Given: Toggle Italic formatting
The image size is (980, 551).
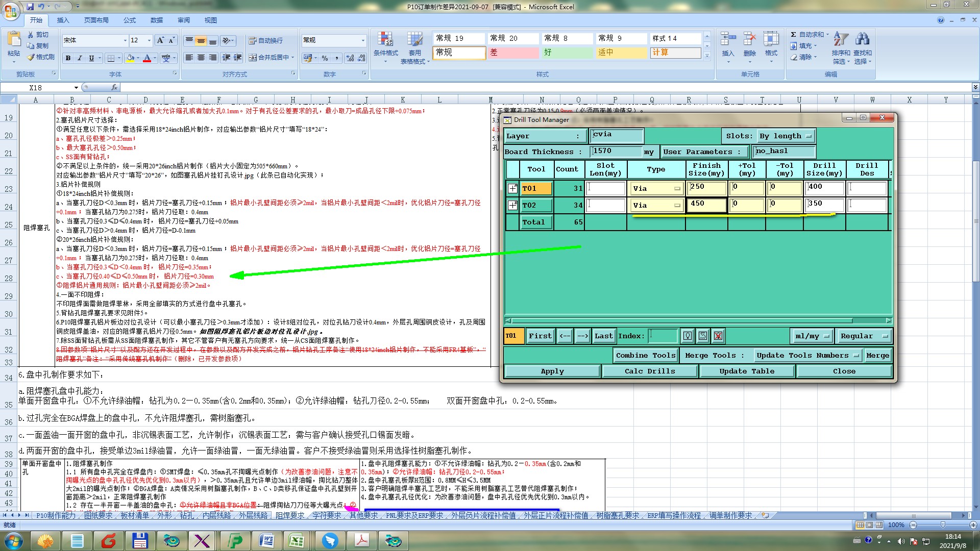Looking at the screenshot, I should (x=80, y=58).
